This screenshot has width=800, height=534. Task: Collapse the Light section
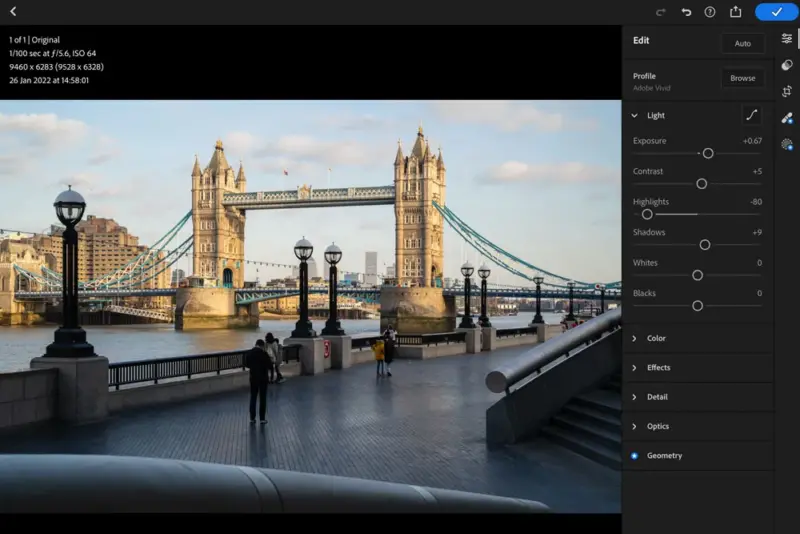pos(634,116)
